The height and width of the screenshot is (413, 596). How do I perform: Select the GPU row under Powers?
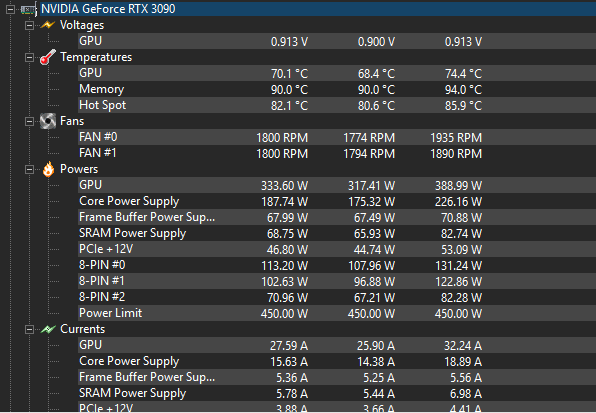tap(337, 185)
